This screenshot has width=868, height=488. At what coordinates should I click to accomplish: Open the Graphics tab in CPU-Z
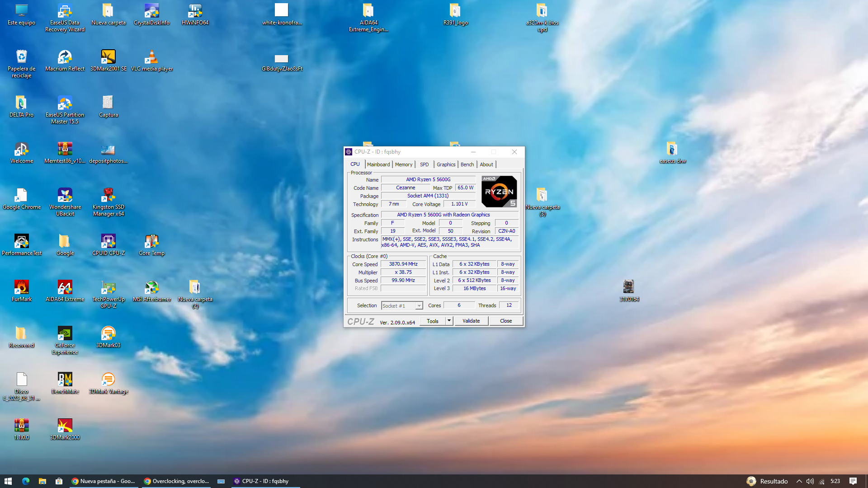pyautogui.click(x=446, y=164)
